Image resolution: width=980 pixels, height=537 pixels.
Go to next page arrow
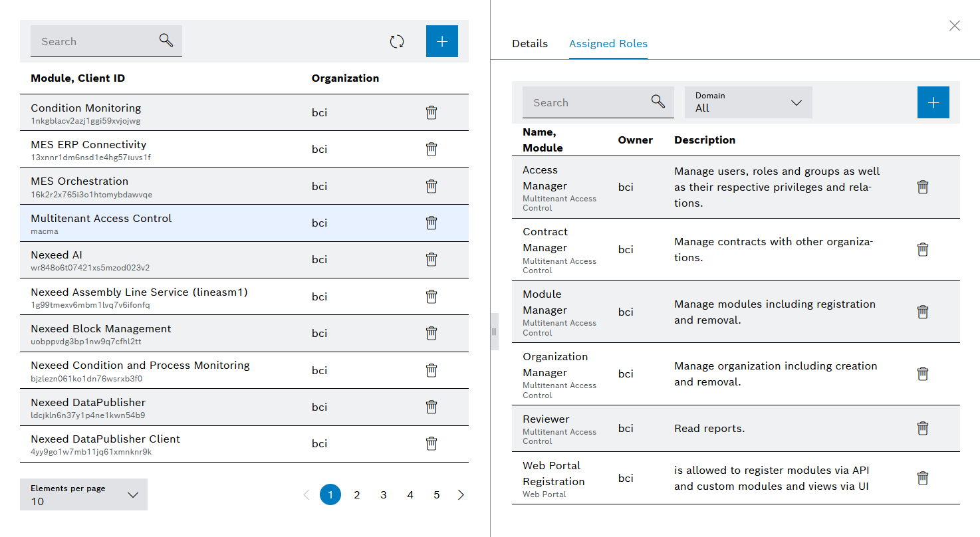click(x=461, y=495)
